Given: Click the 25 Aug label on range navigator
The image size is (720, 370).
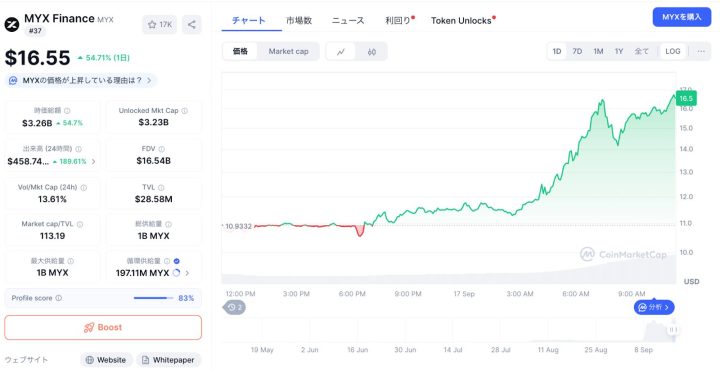Looking at the screenshot, I should point(596,350).
